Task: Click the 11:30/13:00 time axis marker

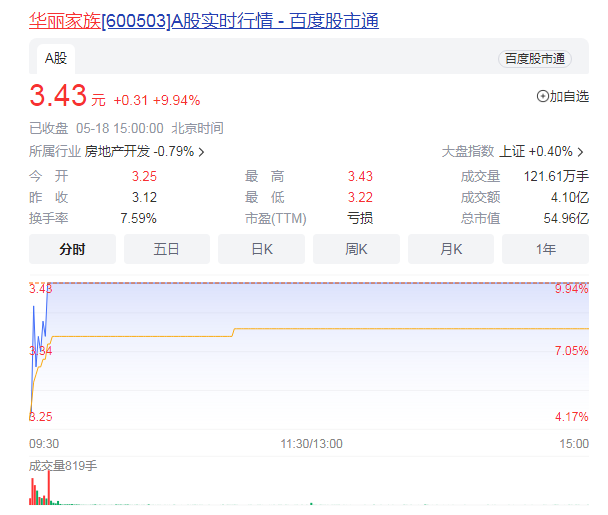Action: click(311, 443)
